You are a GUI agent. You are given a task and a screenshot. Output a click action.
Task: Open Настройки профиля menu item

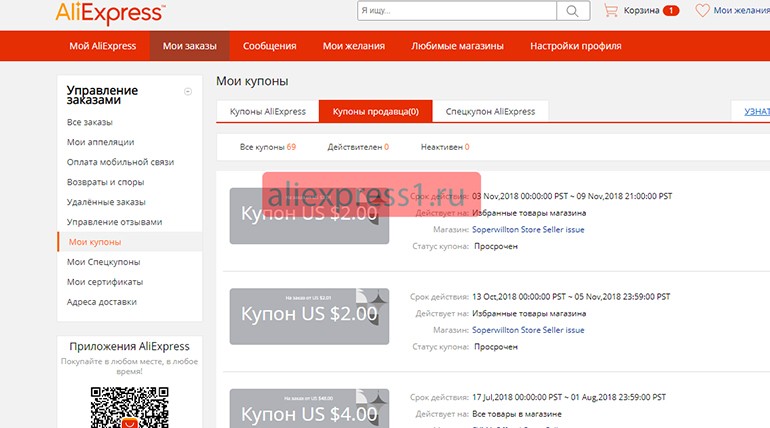(x=576, y=46)
